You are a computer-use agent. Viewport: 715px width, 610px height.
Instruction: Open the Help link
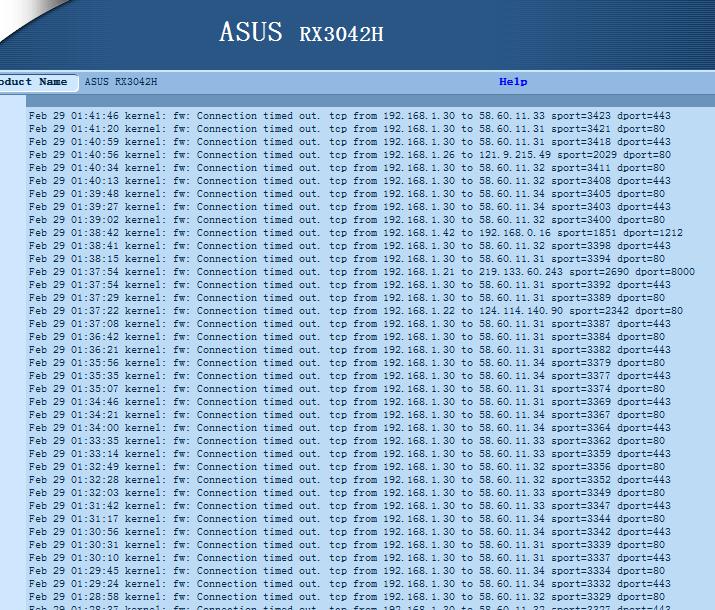[x=513, y=82]
